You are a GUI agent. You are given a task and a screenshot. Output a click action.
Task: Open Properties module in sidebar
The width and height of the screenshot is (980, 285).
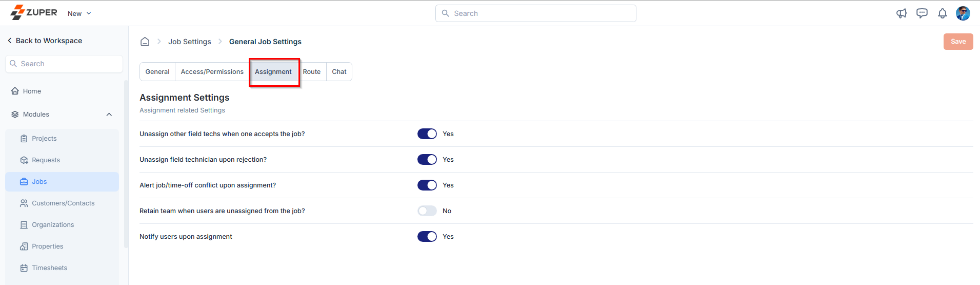(47, 246)
